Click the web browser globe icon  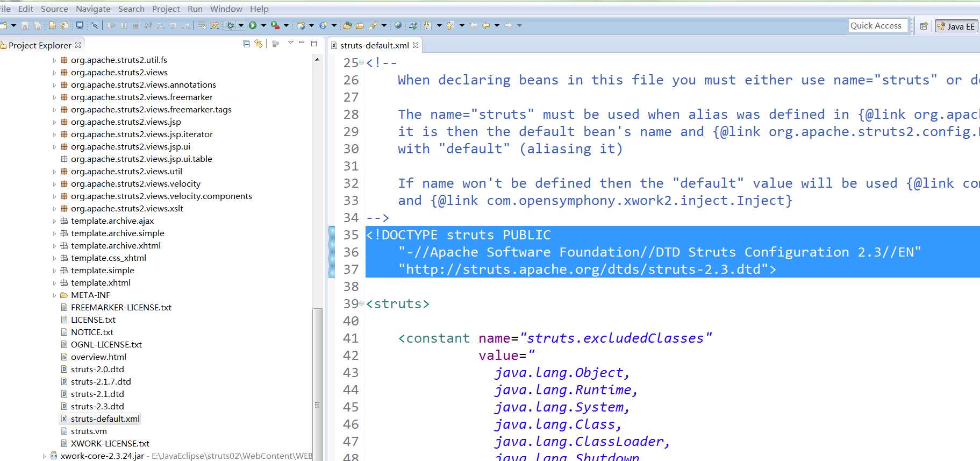[x=398, y=25]
